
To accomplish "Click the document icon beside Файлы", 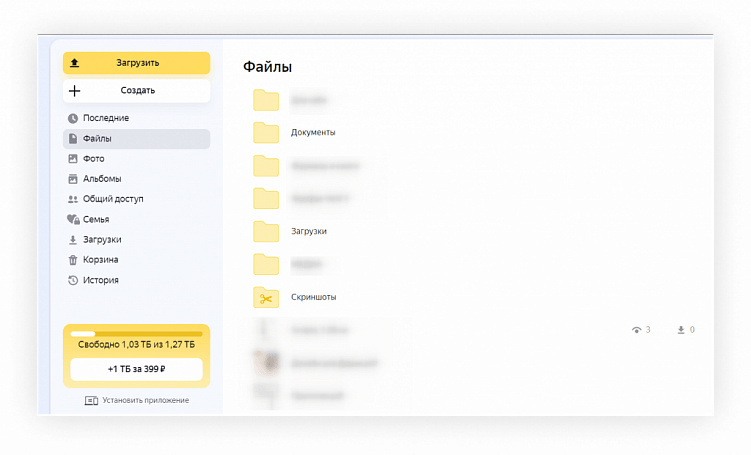I will [x=73, y=138].
